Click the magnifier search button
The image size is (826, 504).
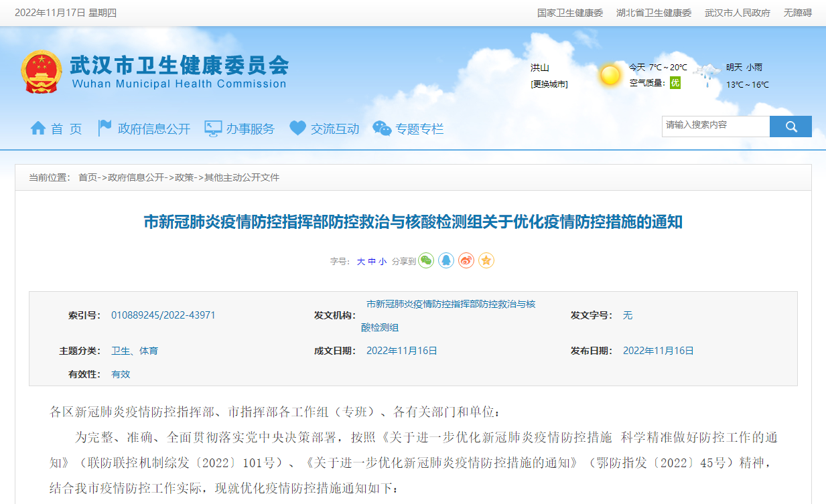790,127
